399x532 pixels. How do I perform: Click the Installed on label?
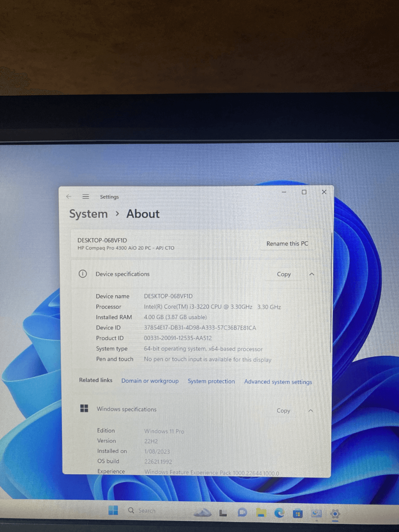[x=112, y=451]
